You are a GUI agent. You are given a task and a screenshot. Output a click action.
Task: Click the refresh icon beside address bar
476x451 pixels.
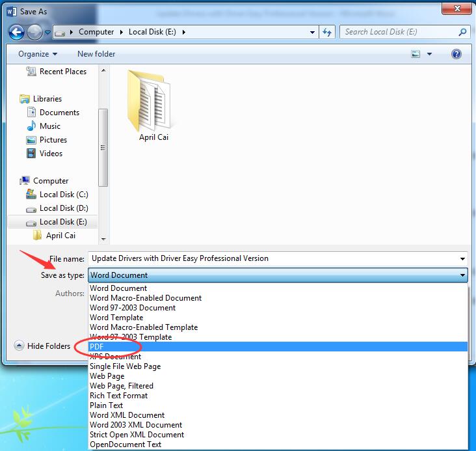point(327,32)
